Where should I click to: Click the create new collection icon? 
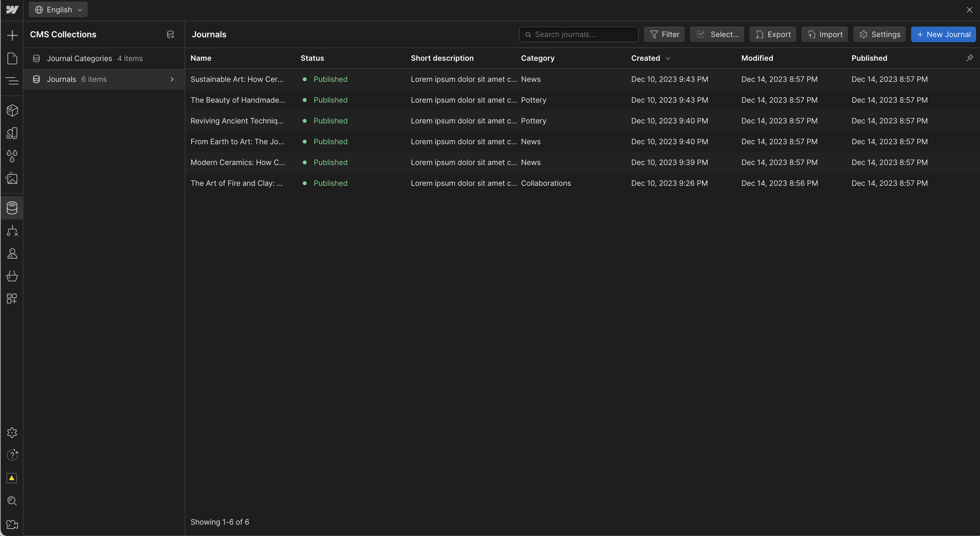(170, 34)
